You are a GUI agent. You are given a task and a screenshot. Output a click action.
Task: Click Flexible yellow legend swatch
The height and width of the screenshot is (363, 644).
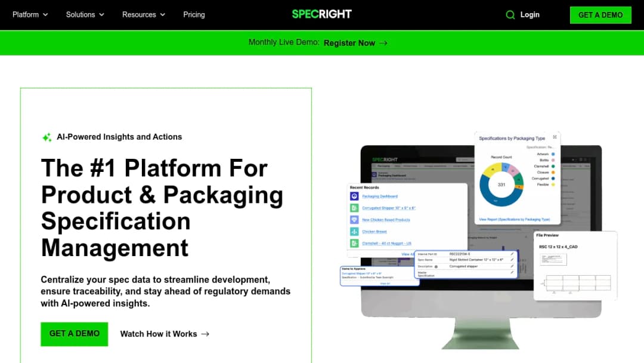tap(553, 184)
